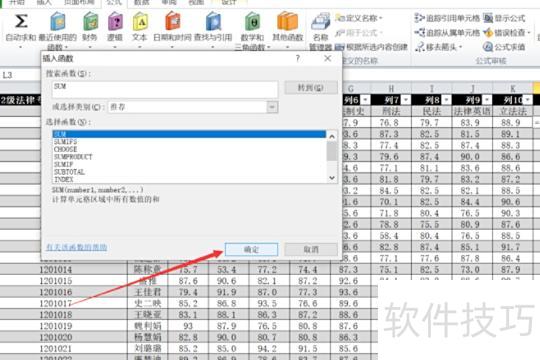This screenshot has height=360, width=540.
Task: Open Recently Used functions library
Action: pyautogui.click(x=58, y=22)
